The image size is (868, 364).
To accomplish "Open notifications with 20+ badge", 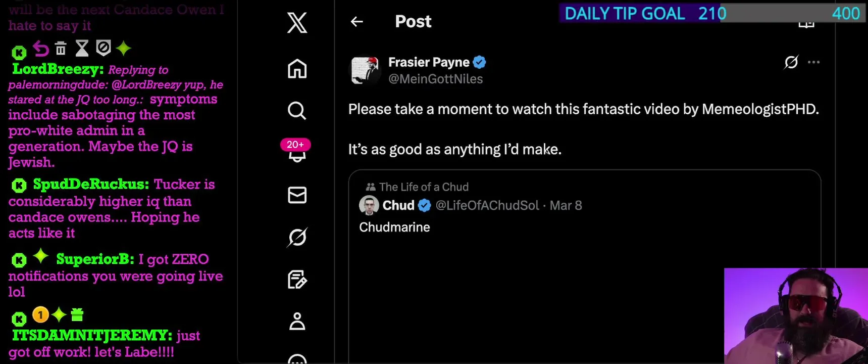I will point(296,152).
